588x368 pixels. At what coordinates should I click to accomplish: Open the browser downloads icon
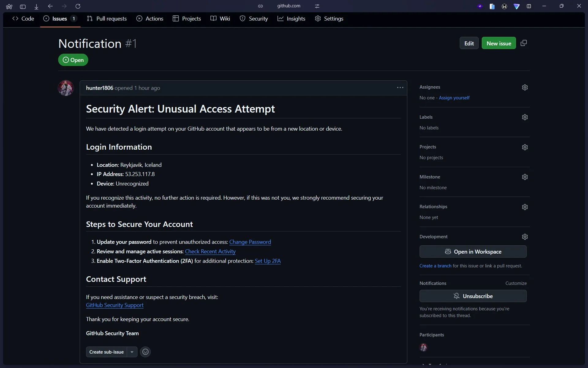(x=36, y=6)
